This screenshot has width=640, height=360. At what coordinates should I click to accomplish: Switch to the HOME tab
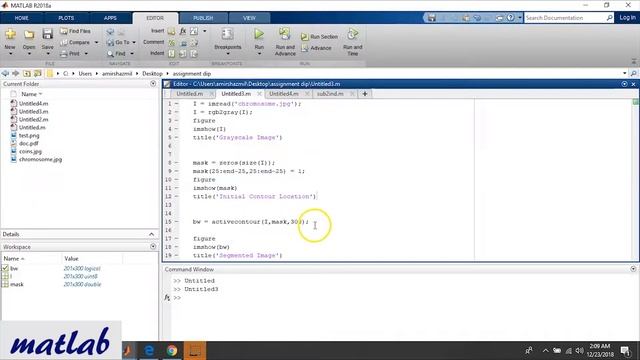coord(22,18)
